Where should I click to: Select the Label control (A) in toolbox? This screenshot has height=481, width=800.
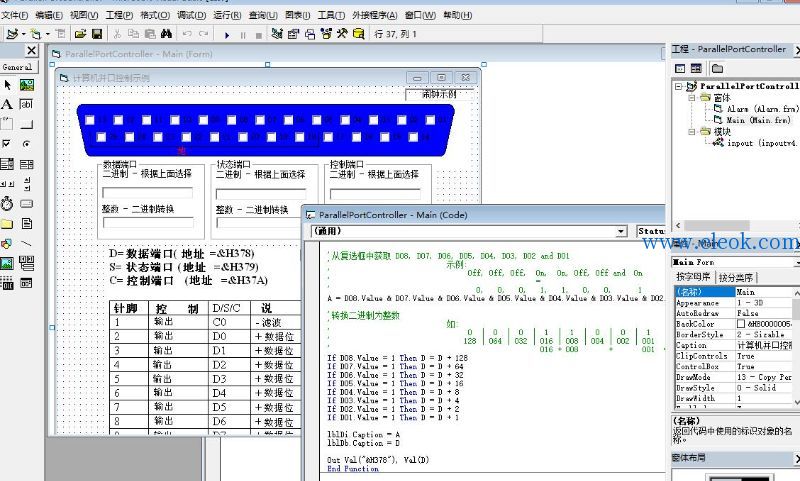[7, 105]
